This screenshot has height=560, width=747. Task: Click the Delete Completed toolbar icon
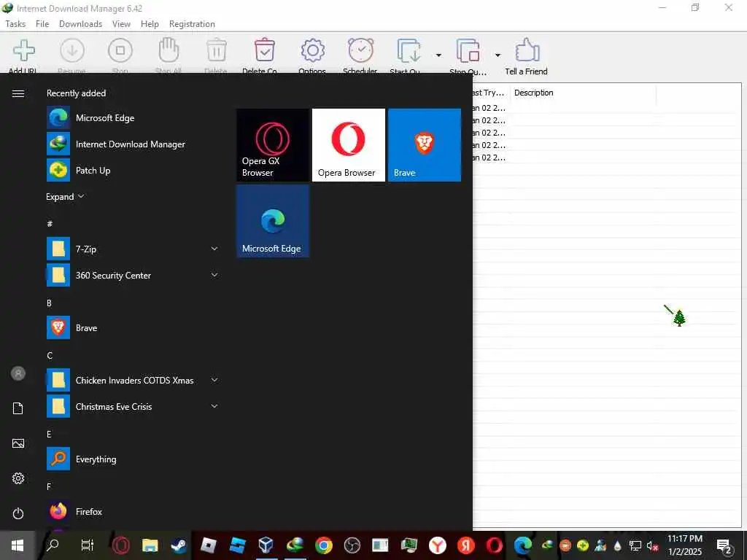[x=264, y=50]
